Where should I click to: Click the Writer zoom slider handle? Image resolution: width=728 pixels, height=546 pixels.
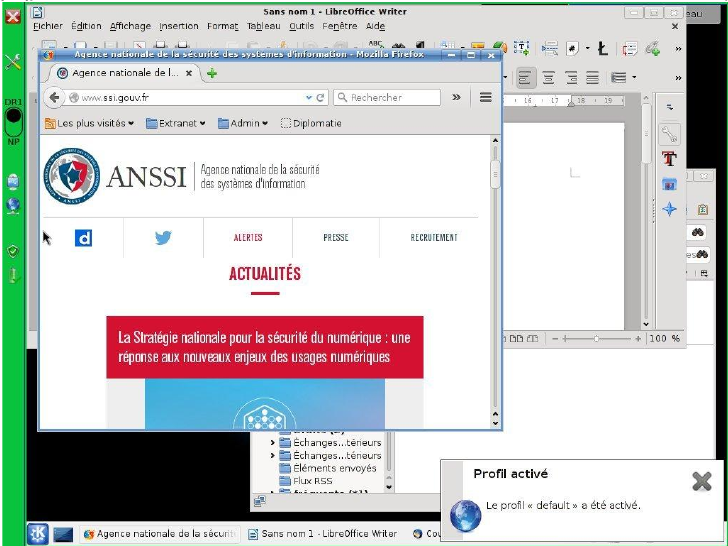pyautogui.click(x=597, y=339)
